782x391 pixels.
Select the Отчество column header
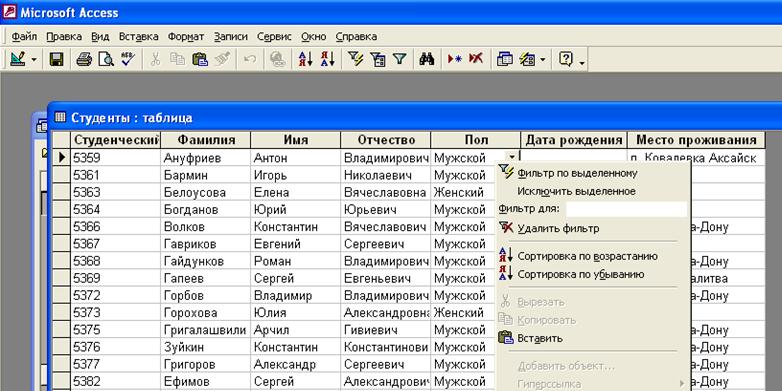386,140
